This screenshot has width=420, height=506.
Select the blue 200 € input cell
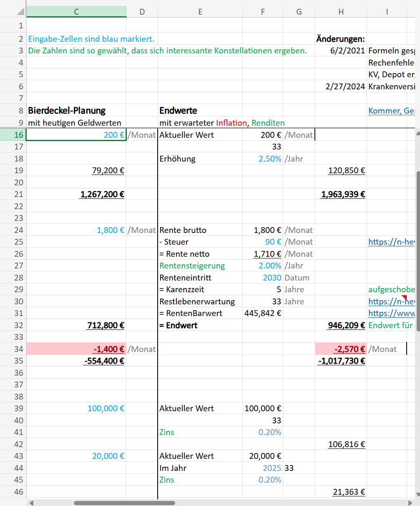76,135
